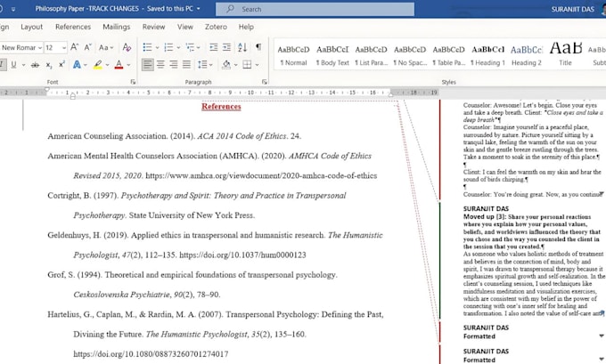
Task: Expand first SURANJIT DAS Formatted revision
Action: 602,336
